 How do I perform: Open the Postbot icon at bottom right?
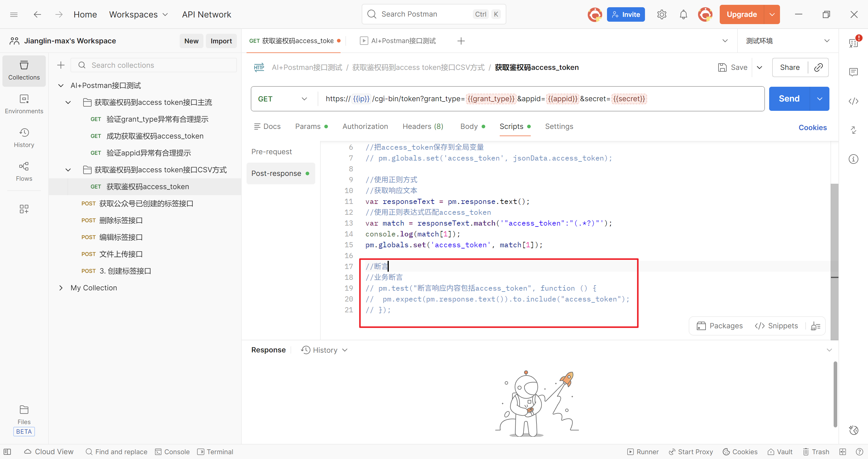pos(853,430)
